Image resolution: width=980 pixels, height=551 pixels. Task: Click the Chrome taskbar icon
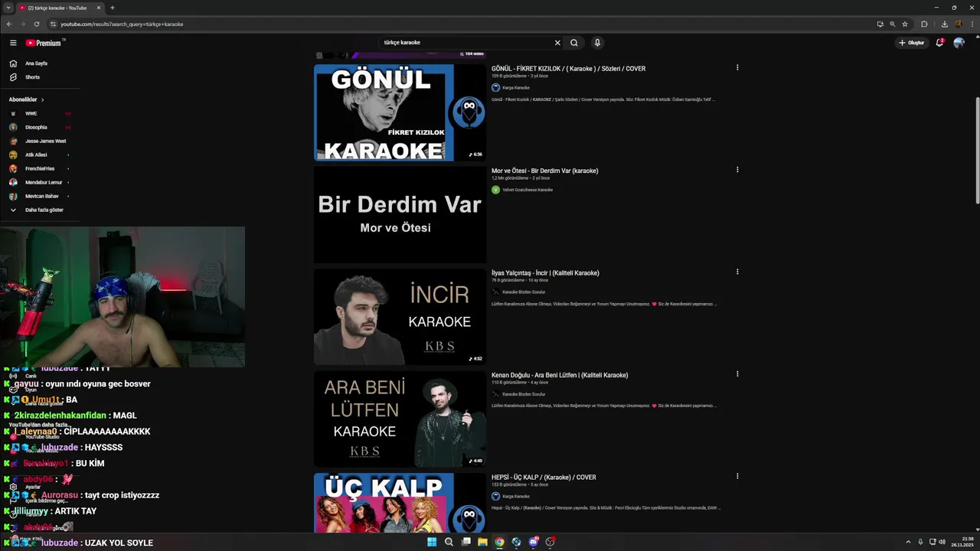(x=499, y=542)
